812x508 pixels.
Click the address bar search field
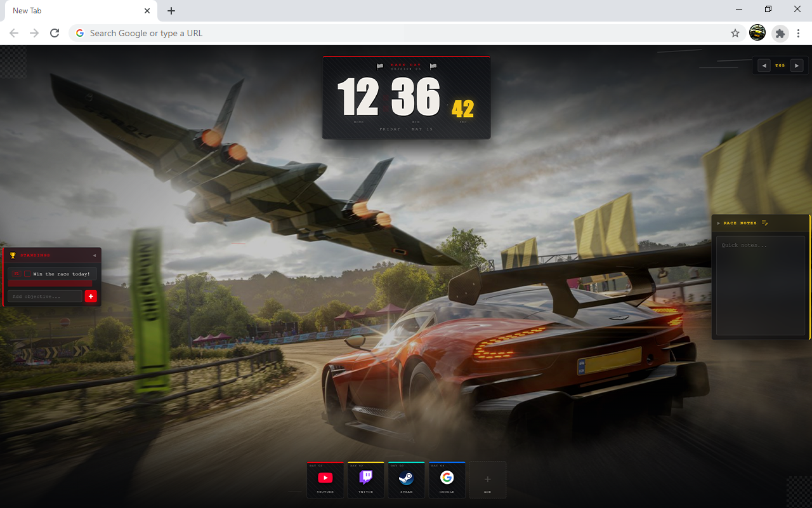[406, 33]
